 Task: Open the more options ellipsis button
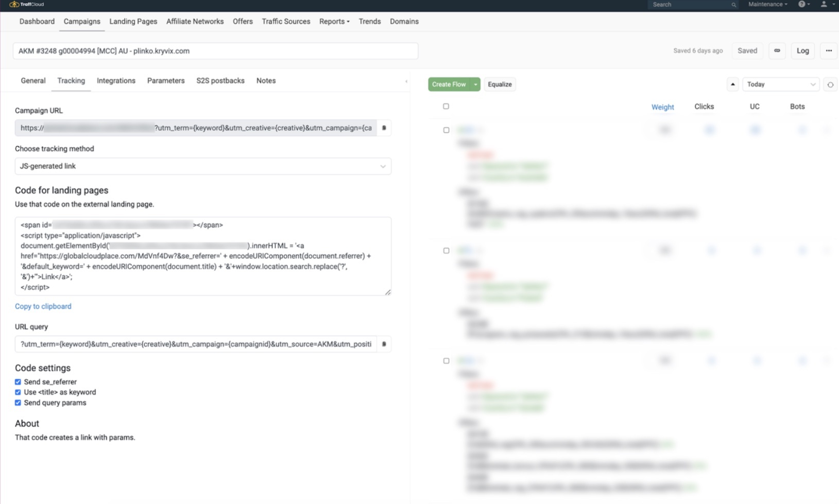pyautogui.click(x=829, y=50)
